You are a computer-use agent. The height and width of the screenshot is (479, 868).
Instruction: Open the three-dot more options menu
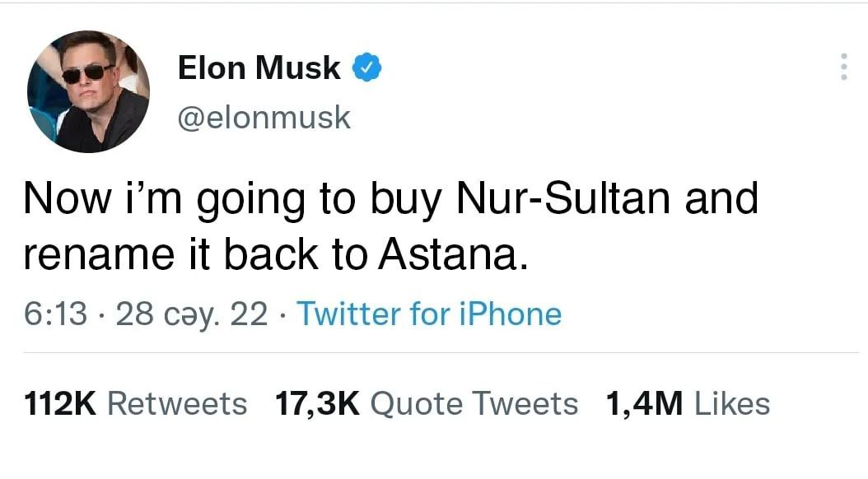842,67
